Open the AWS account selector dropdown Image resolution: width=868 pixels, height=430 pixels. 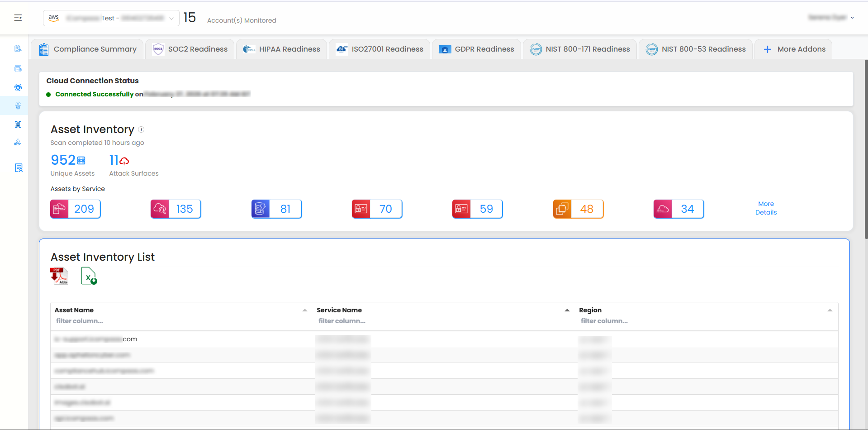tap(111, 18)
